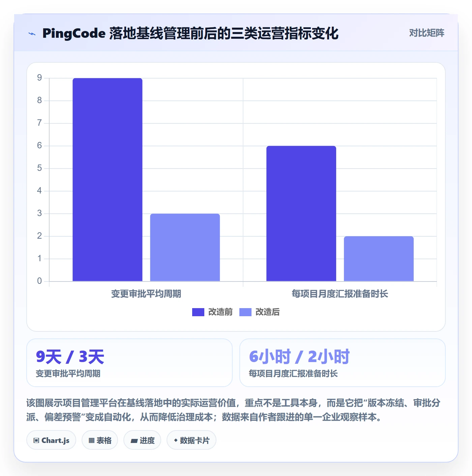The height and width of the screenshot is (476, 472).
Task: Click the description paragraph starting 该图展示
Action: coord(233,410)
